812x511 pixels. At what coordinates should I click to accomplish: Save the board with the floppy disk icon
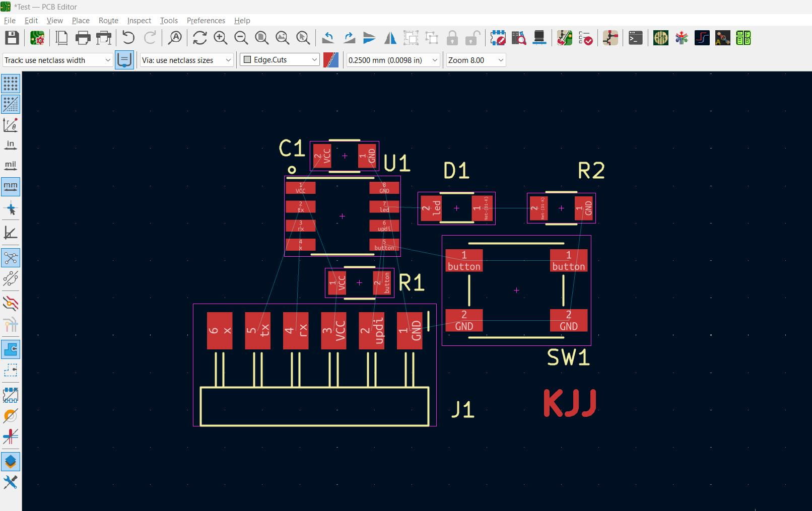point(12,38)
